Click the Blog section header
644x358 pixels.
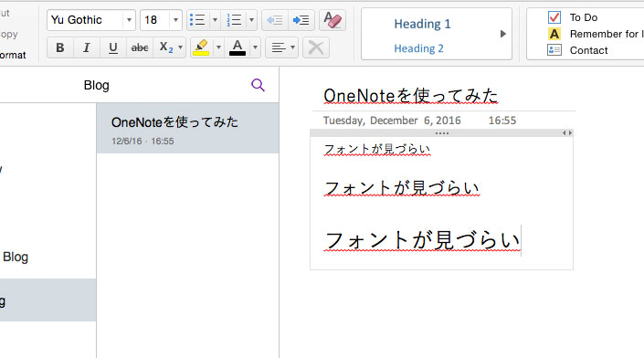pyautogui.click(x=97, y=85)
